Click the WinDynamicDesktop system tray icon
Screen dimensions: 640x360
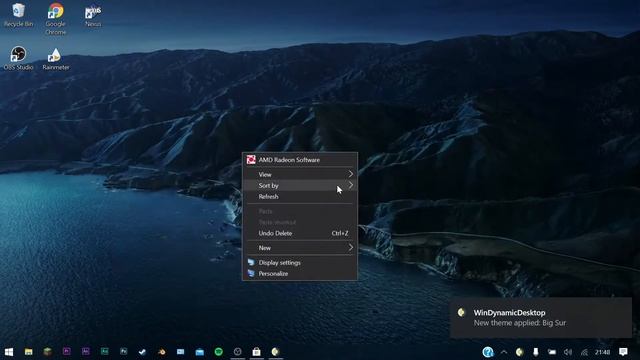(520, 352)
